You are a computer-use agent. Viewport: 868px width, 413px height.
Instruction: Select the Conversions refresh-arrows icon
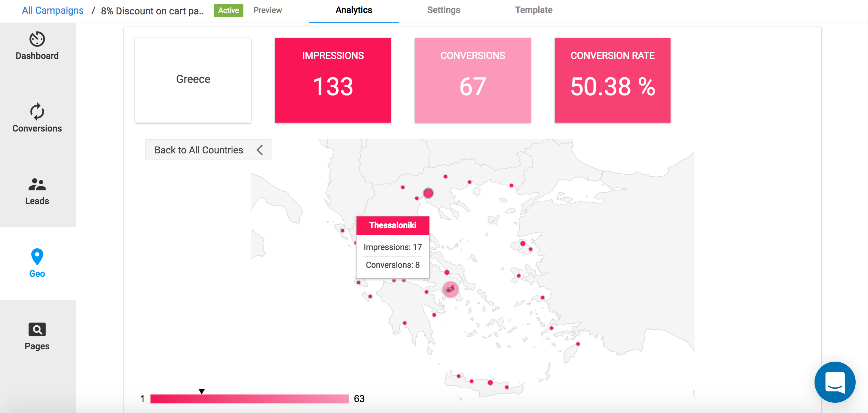(x=37, y=112)
